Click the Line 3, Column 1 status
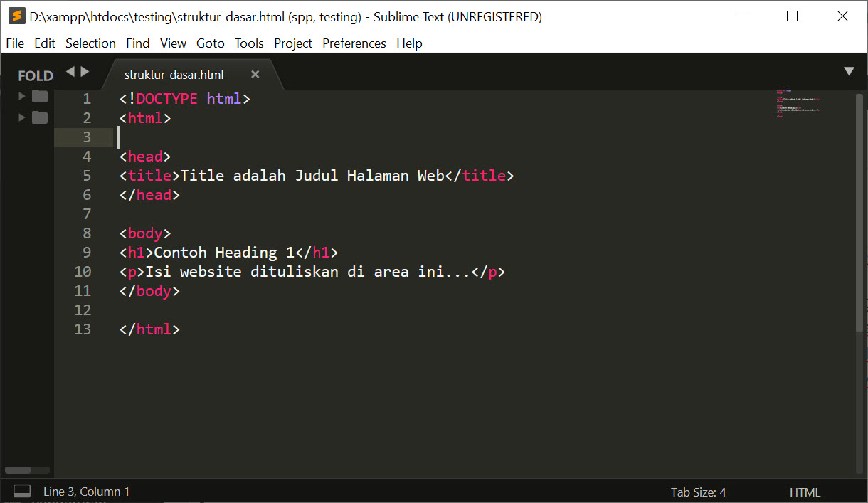 point(87,492)
